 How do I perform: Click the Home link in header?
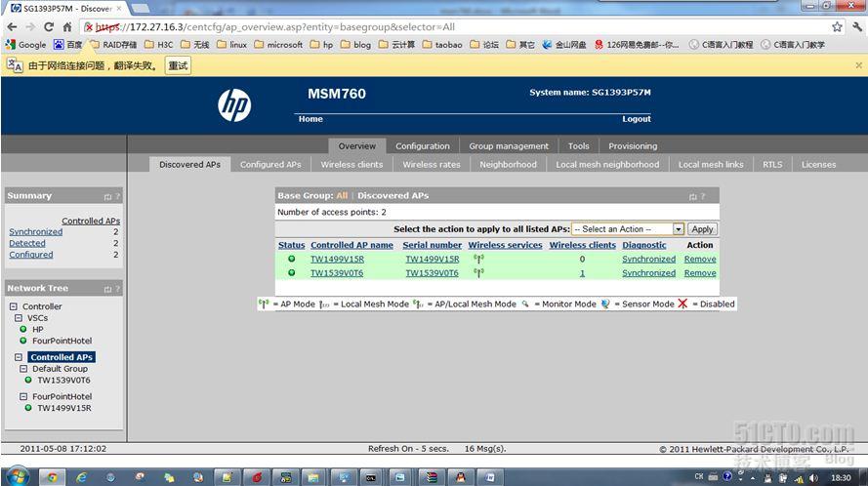pyautogui.click(x=310, y=119)
